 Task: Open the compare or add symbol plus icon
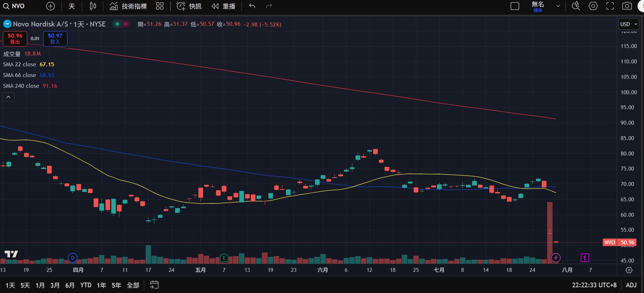[51, 6]
